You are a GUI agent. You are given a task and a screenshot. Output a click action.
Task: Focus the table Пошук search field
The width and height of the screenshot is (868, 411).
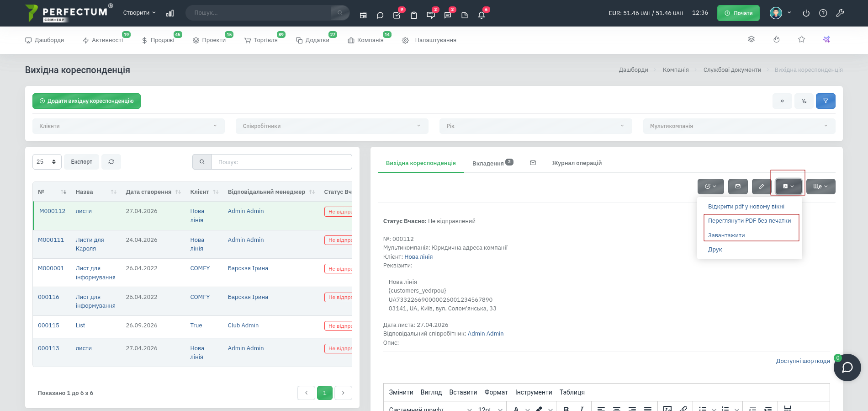[282, 162]
